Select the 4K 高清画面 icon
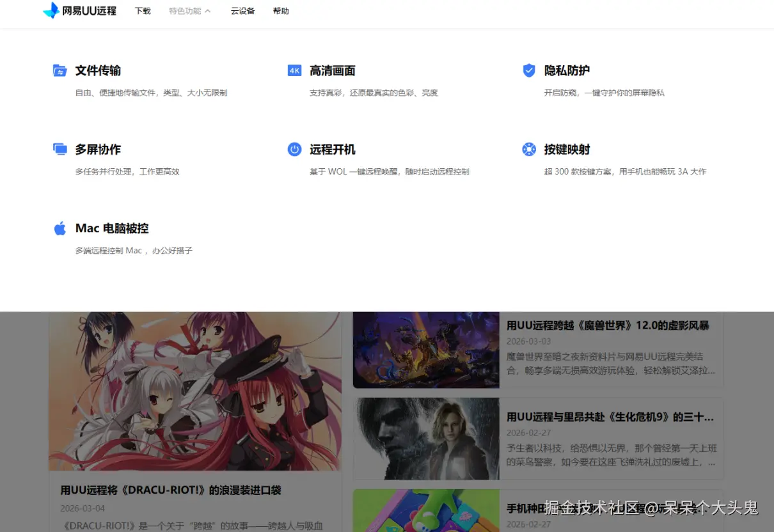This screenshot has width=774, height=532. coord(294,70)
